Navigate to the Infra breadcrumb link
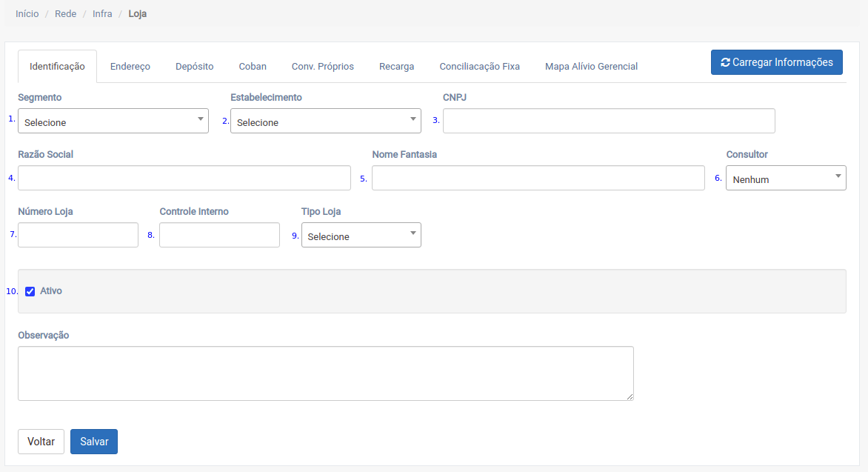 pyautogui.click(x=102, y=14)
